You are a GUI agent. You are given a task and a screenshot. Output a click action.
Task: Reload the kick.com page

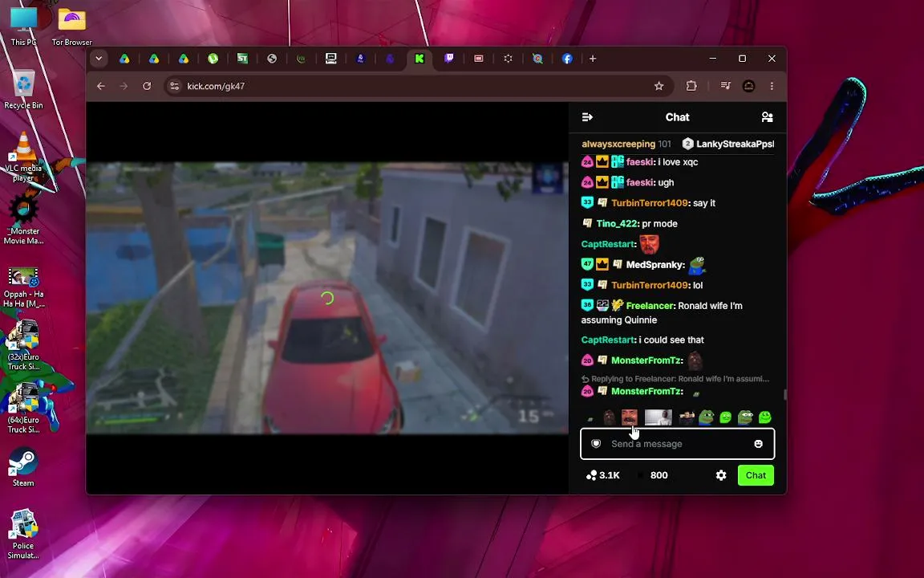(x=147, y=86)
